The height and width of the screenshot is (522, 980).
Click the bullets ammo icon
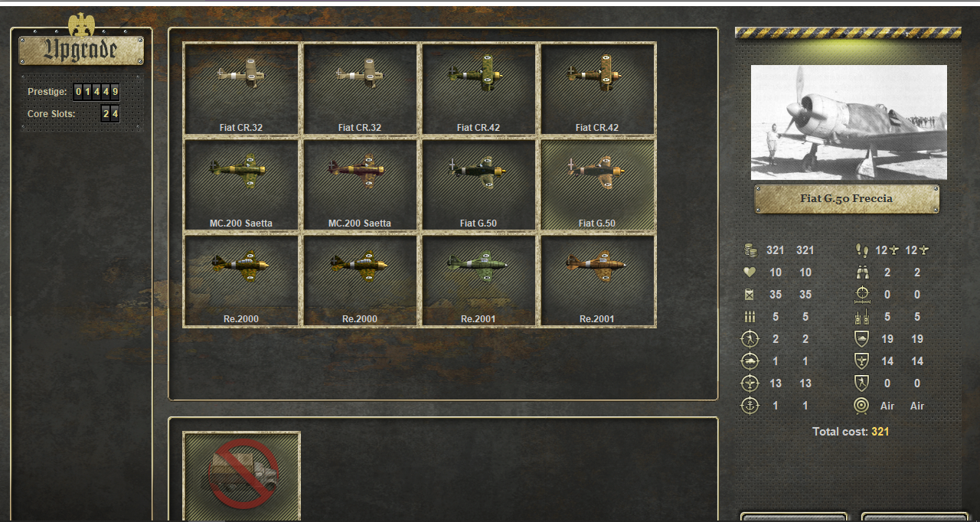pyautogui.click(x=750, y=317)
